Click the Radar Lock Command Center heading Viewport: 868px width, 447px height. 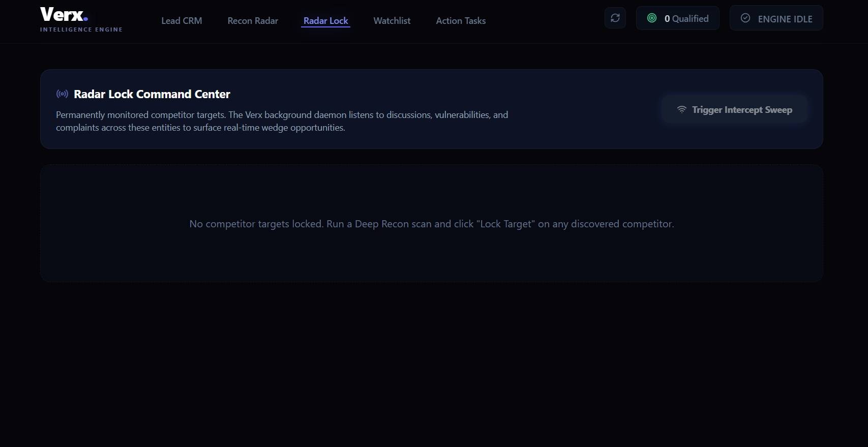point(152,94)
